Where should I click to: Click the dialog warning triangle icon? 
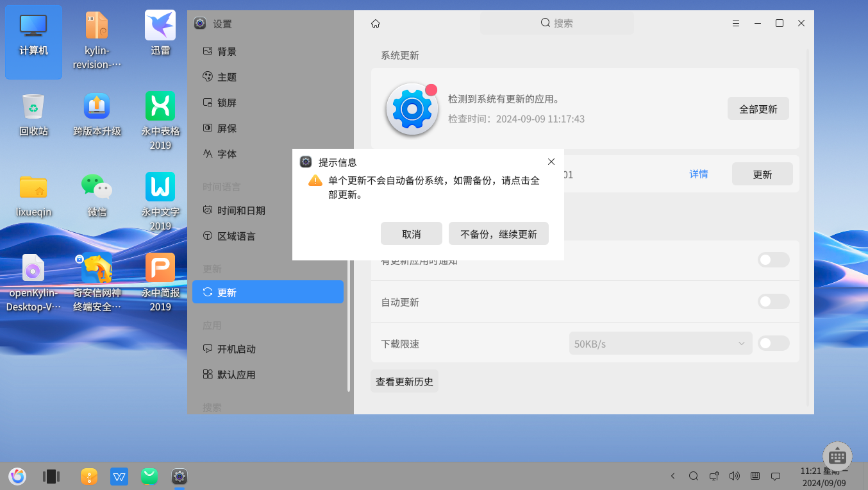[x=315, y=180]
